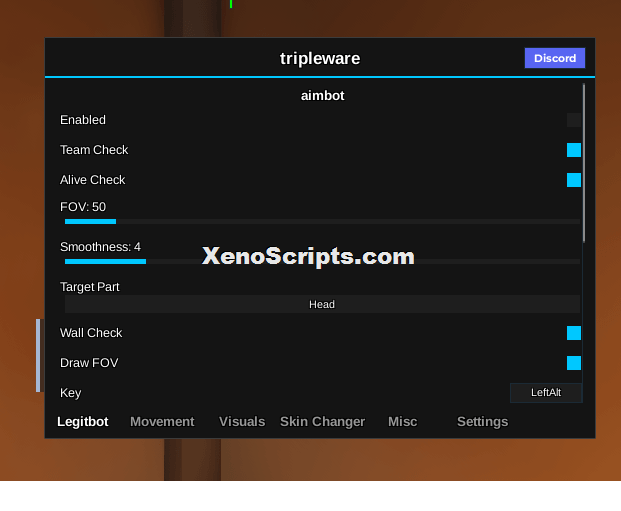Click the FOV: 50 label
Viewport: 621px width, 511px height.
coord(83,207)
